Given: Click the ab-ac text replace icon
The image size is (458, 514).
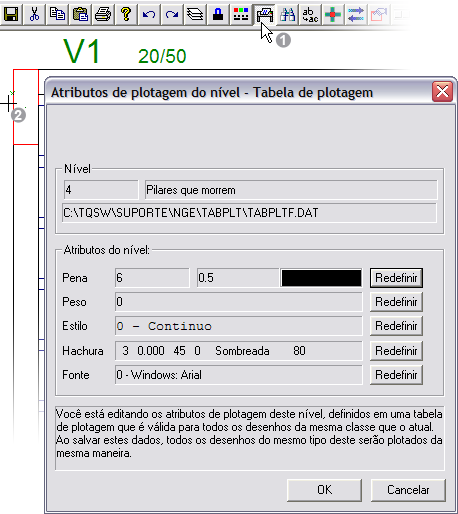Looking at the screenshot, I should (x=310, y=14).
